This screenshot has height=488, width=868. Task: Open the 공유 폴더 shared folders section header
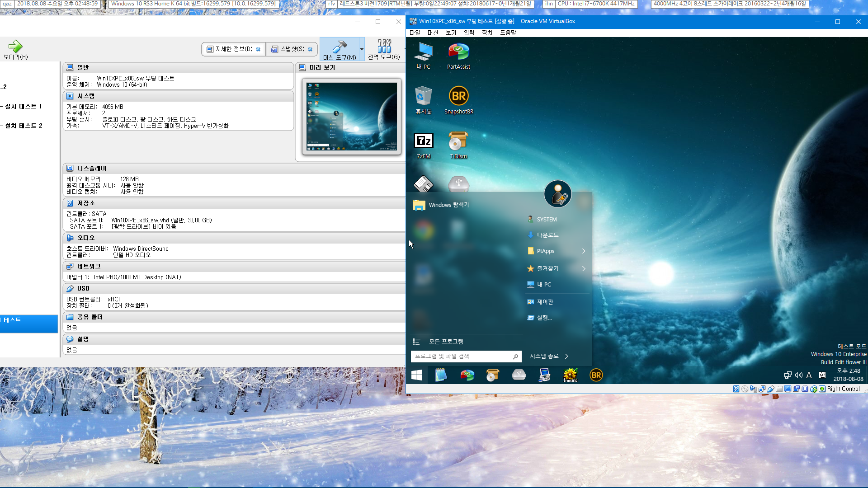point(234,317)
